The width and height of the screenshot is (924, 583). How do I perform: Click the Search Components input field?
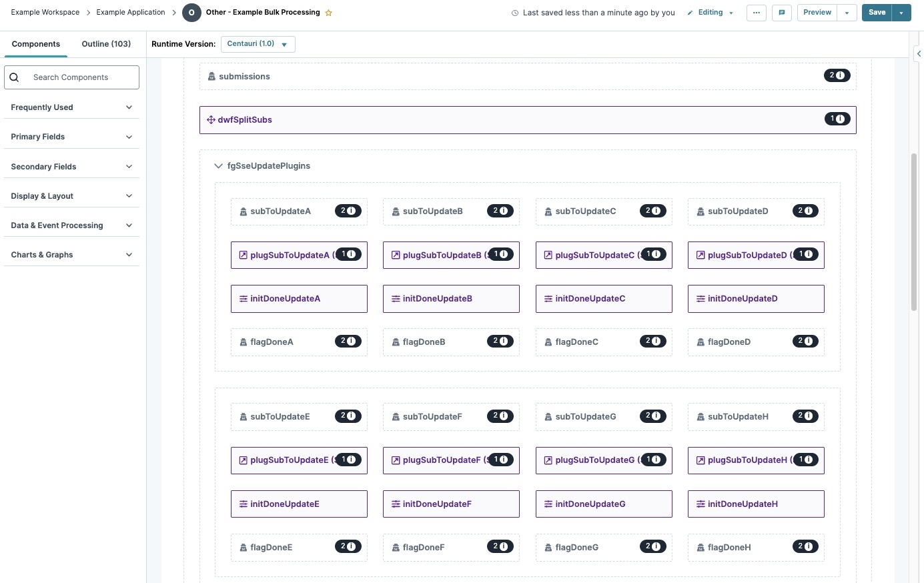tap(71, 77)
